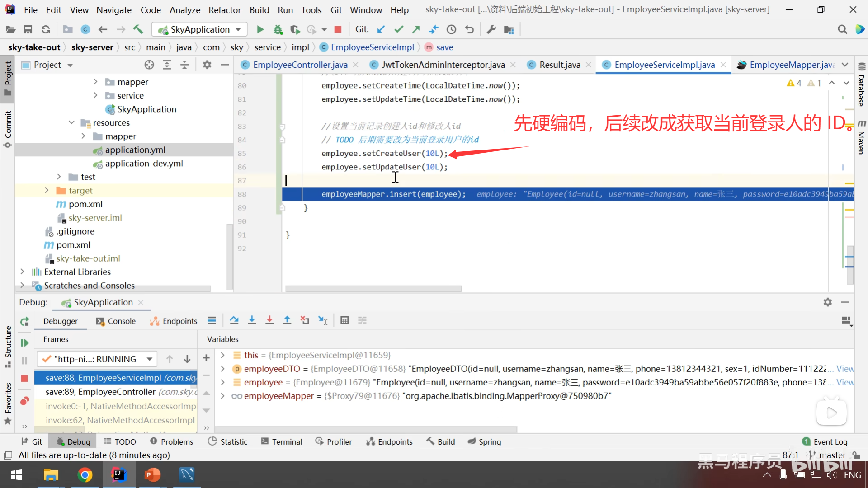The image size is (868, 488).
Task: Click the Step Into debug icon
Action: (252, 320)
